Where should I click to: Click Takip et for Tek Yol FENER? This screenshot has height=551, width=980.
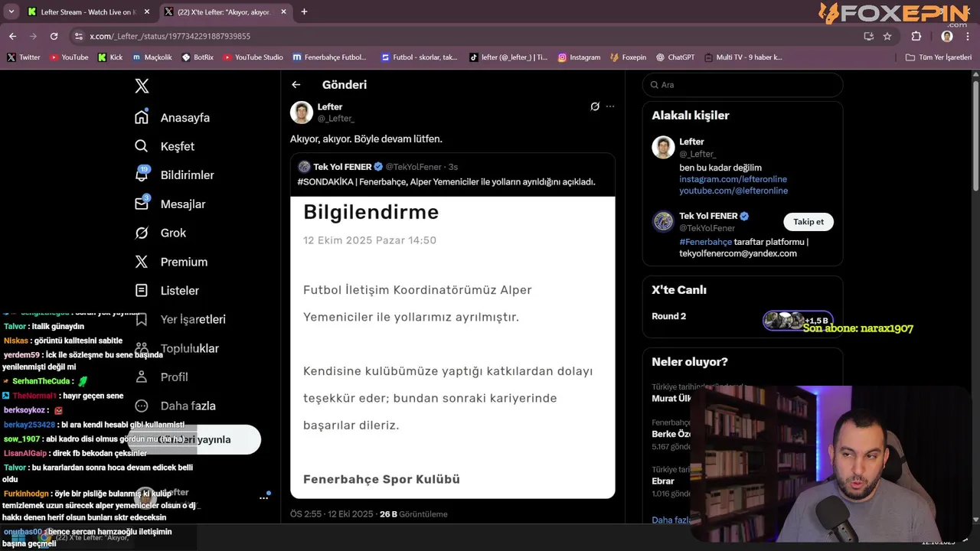coord(808,222)
